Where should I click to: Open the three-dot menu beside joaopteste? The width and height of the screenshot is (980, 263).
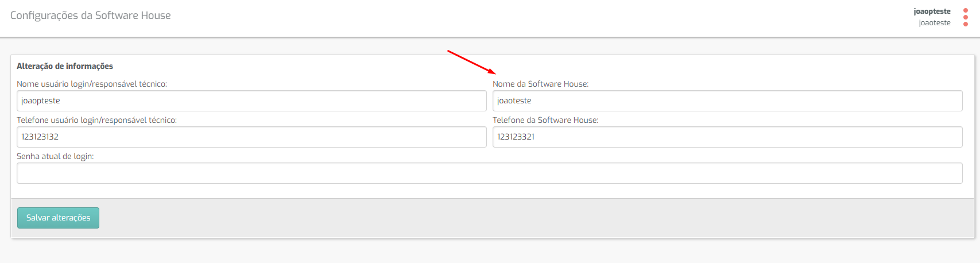click(966, 17)
